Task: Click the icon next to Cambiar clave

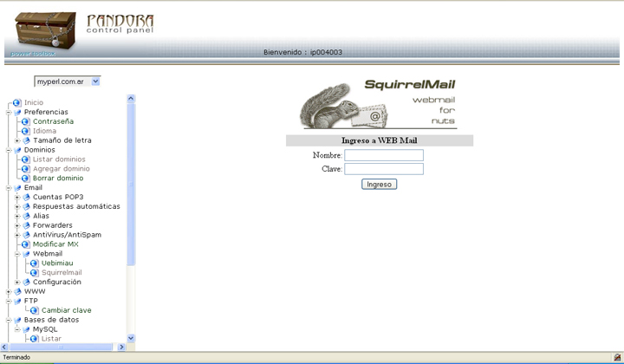Action: pyautogui.click(x=34, y=310)
